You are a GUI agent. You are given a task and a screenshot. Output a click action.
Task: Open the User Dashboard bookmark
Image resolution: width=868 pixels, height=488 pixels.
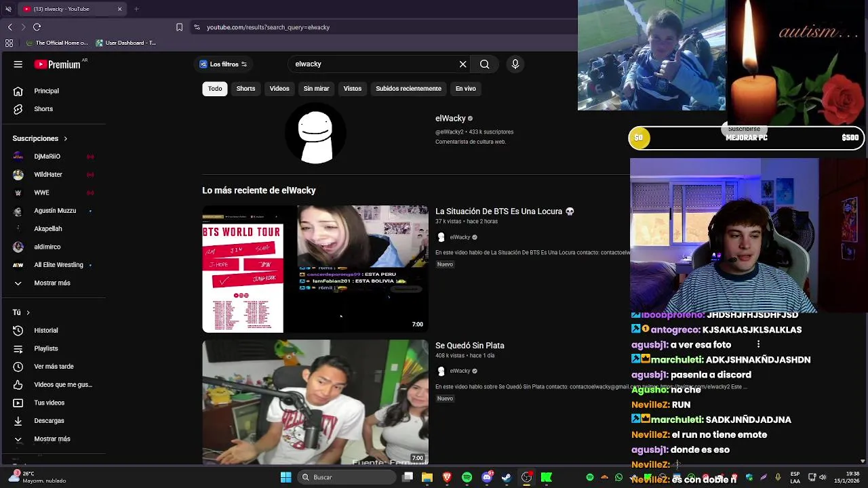[126, 43]
